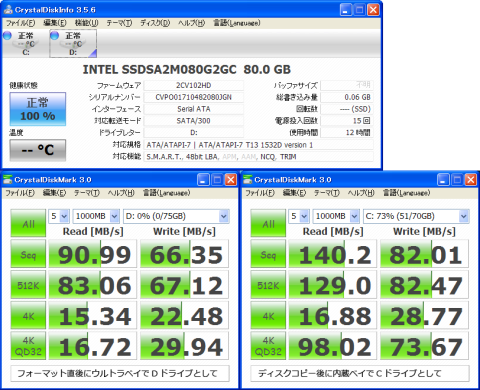Image resolution: width=480 pixels, height=390 pixels.
Task: Open ディスク(D) menu in CrystalDiskInfo
Action: (155, 23)
